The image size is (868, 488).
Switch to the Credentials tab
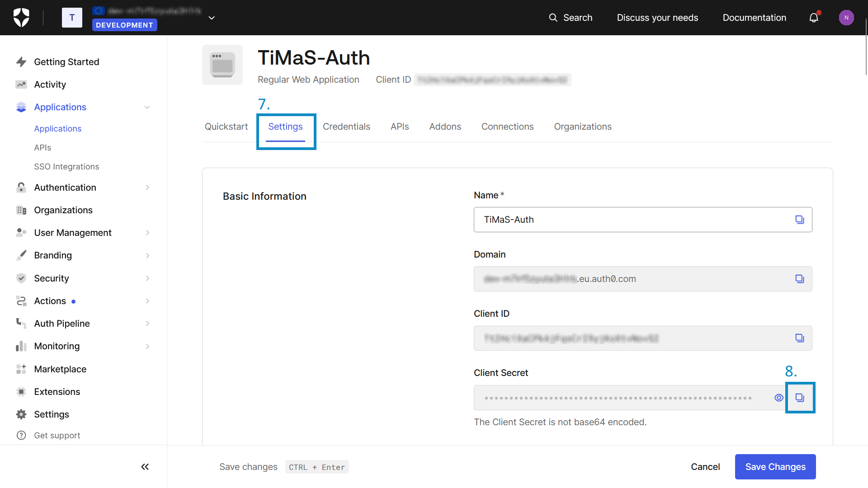click(346, 127)
